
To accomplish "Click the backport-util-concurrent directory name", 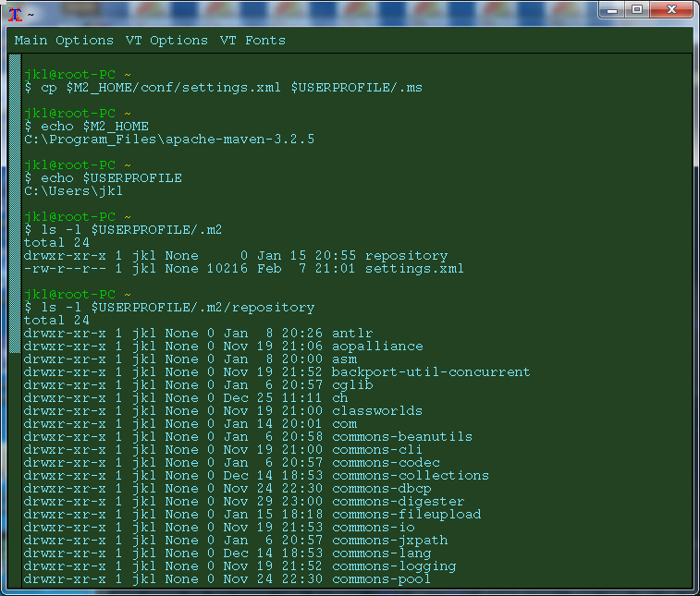I will click(430, 372).
